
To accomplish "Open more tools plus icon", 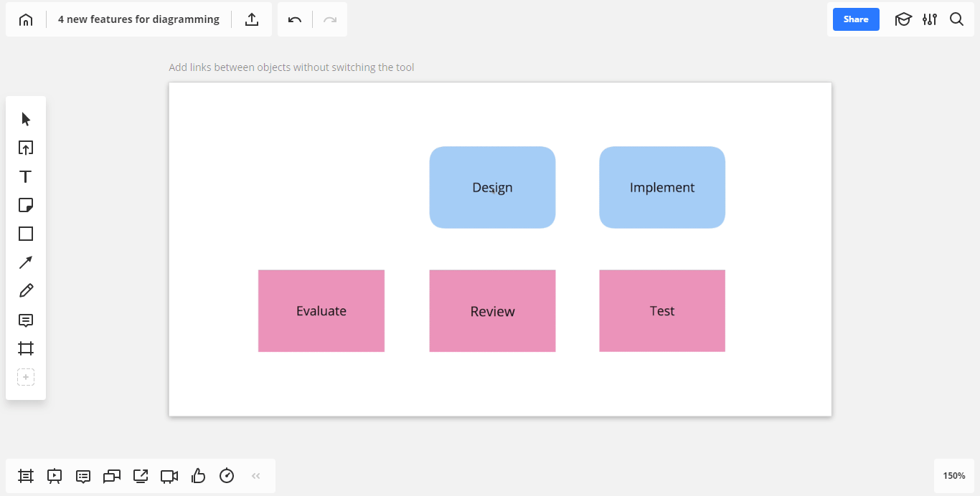I will coord(26,377).
